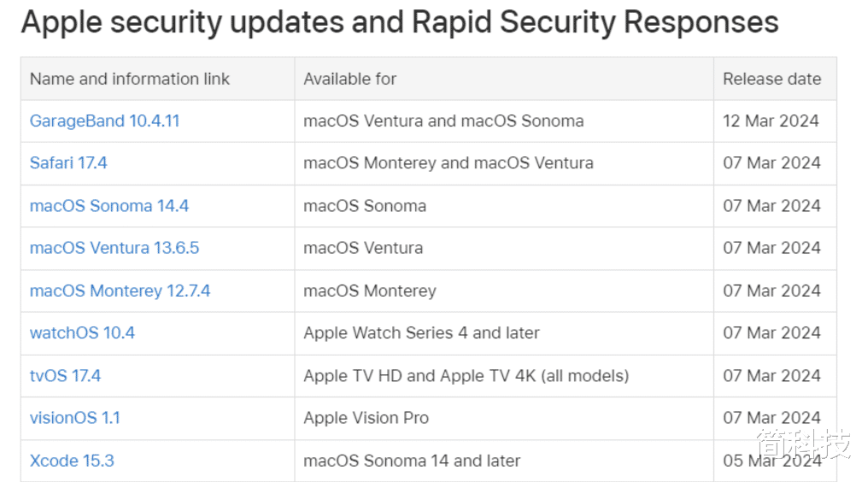Screen dimensions: 868x482
Task: Click the '05 Mar 2024' date cell
Action: point(771,461)
